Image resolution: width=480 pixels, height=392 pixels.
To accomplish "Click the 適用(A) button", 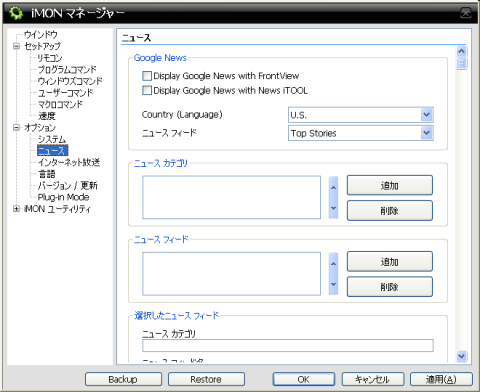I will [441, 379].
